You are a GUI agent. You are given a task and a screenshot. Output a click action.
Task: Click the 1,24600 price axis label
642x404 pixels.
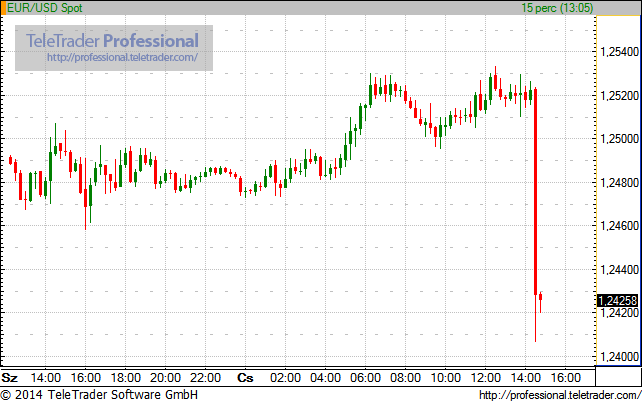(619, 226)
